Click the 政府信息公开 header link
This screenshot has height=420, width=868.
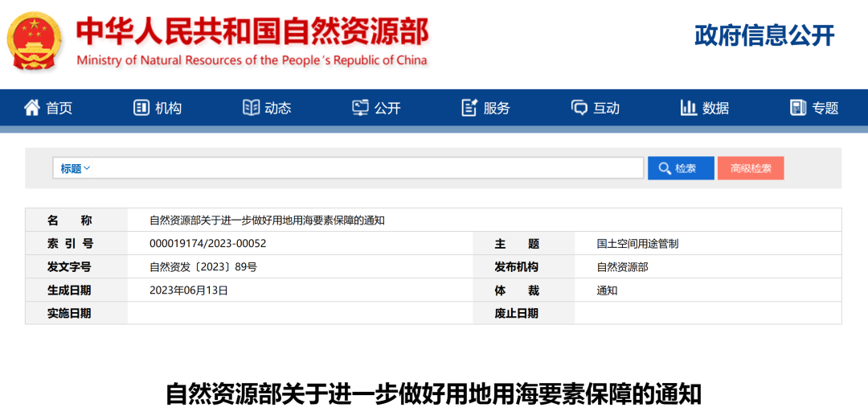(x=764, y=35)
